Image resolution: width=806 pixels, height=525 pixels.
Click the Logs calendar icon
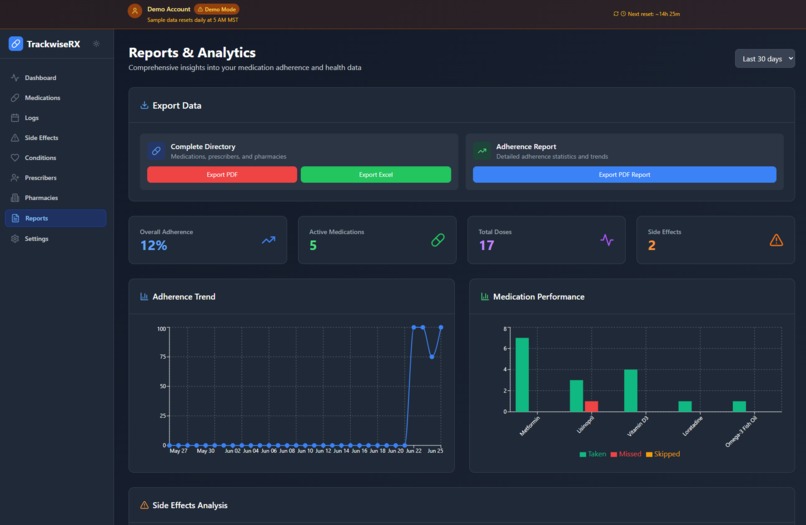coord(15,118)
